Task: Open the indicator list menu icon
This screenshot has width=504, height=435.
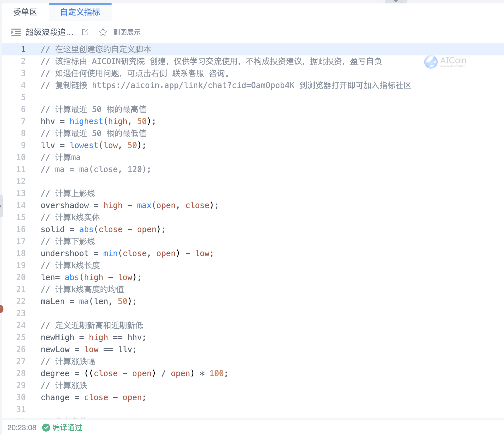Action: (16, 32)
